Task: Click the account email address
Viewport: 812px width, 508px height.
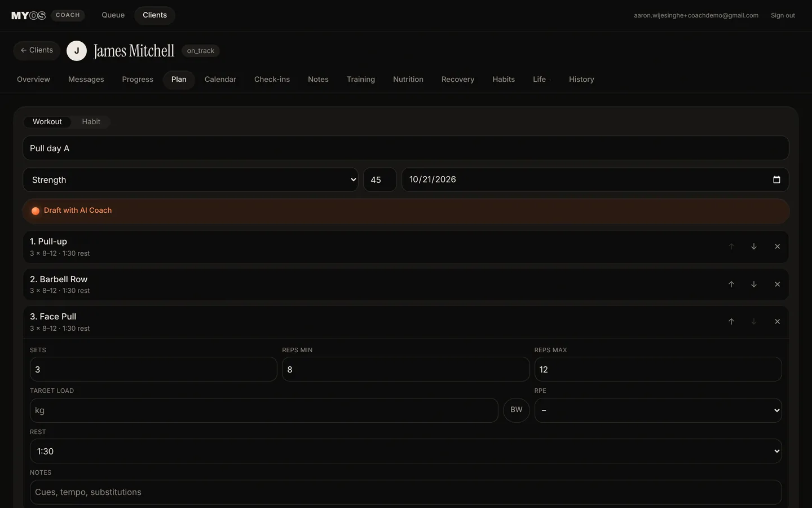Action: [696, 15]
